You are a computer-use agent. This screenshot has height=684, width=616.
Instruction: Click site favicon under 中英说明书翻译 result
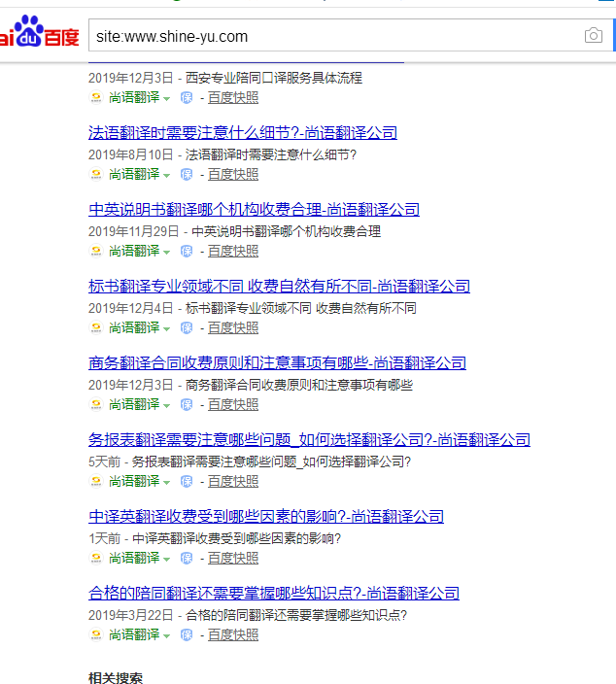point(96,251)
